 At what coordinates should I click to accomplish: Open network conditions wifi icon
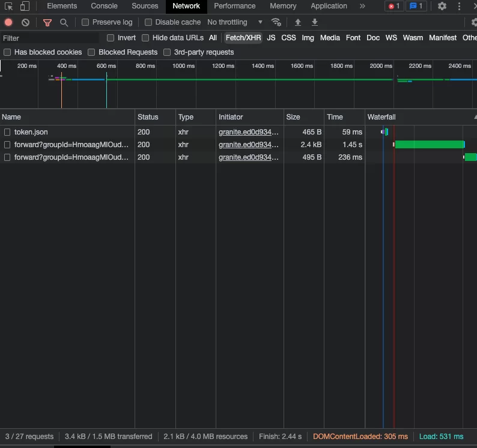[x=276, y=22]
